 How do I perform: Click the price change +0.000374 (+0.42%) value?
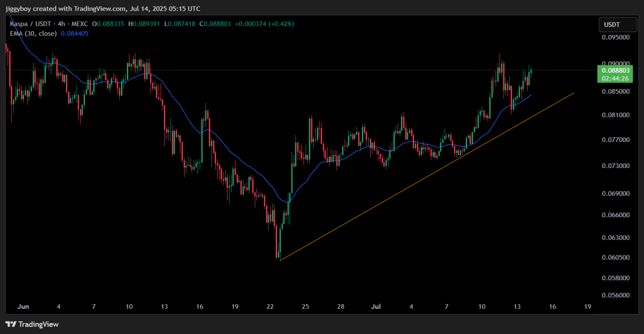tap(264, 24)
